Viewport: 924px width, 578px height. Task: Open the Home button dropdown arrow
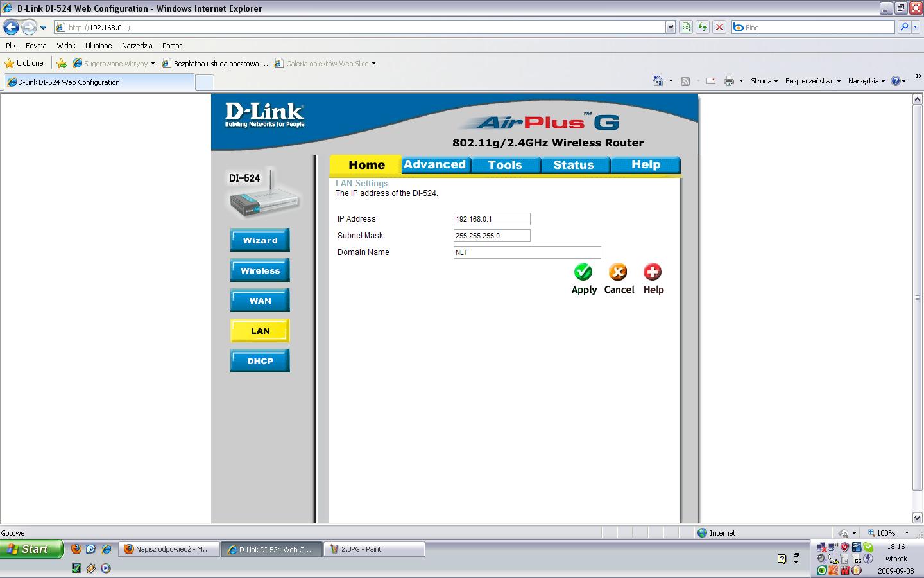tap(671, 81)
